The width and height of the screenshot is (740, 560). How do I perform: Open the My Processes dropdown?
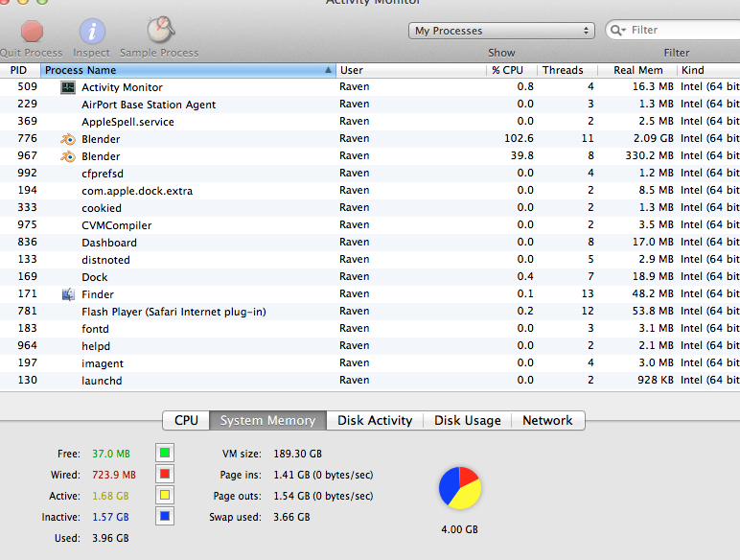coord(501,31)
